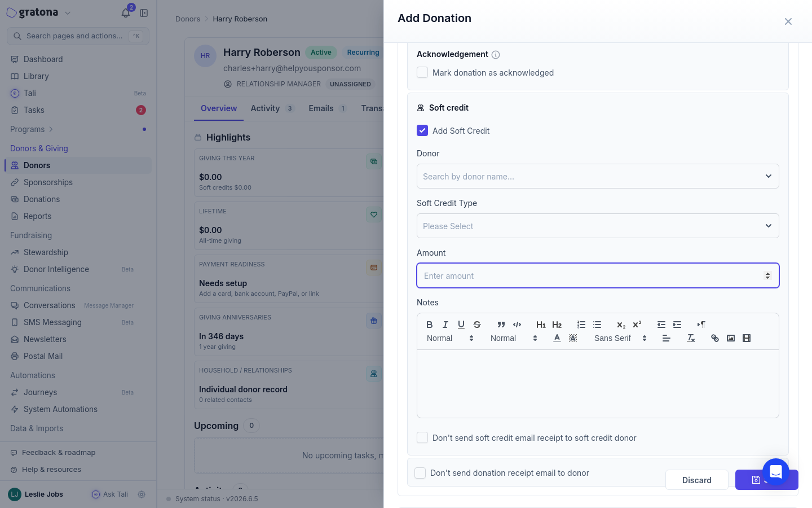Start numbered list in Notes editor
Viewport: 812px width, 508px height.
[581, 325]
